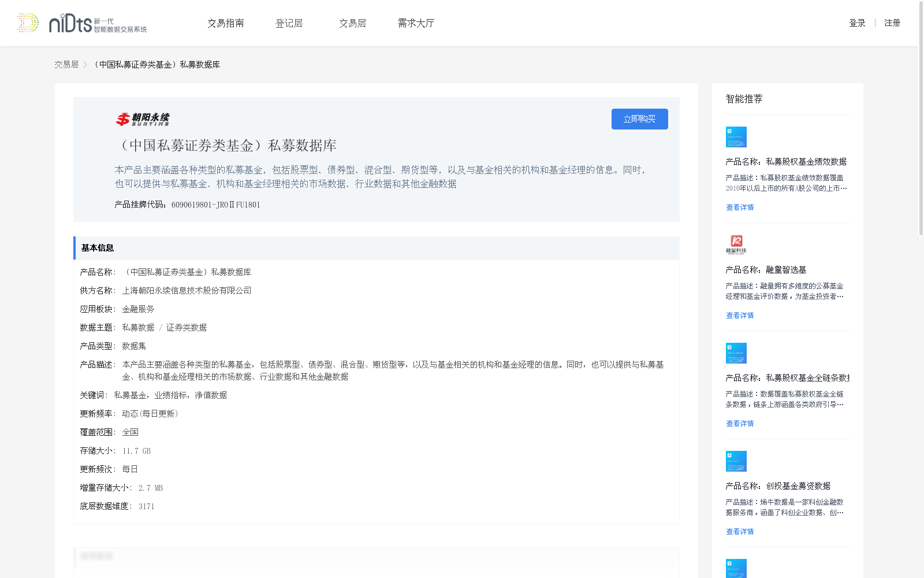Click the 私募股权基金全链条 product thumbnail

(736, 353)
